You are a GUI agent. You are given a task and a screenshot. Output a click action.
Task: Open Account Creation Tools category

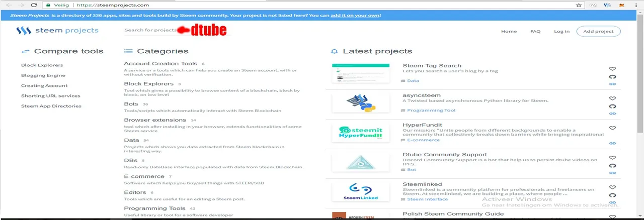(160, 64)
